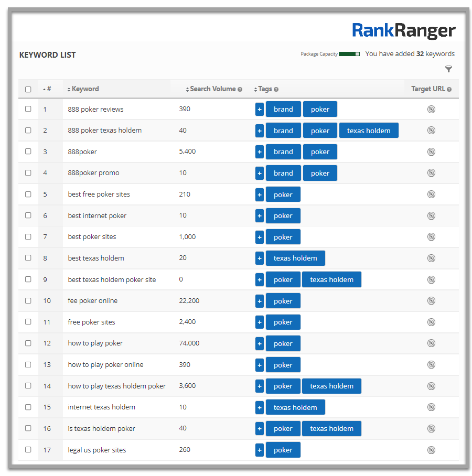Click the search volume value 74,000

coord(189,343)
